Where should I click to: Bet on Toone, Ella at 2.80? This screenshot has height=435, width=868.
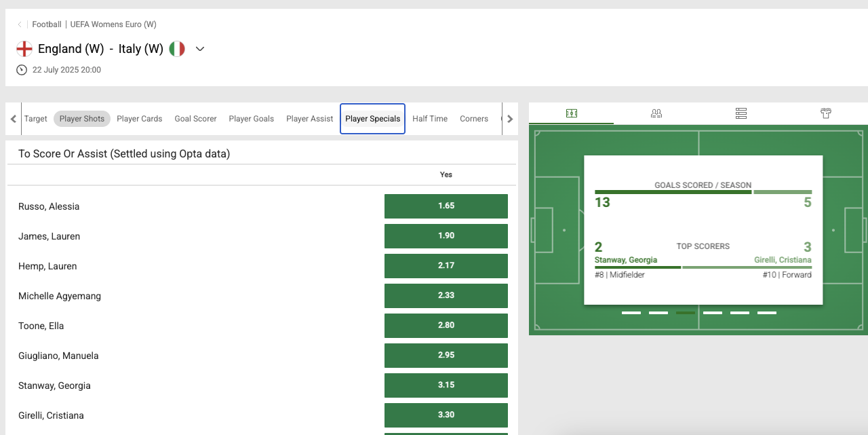pos(446,326)
